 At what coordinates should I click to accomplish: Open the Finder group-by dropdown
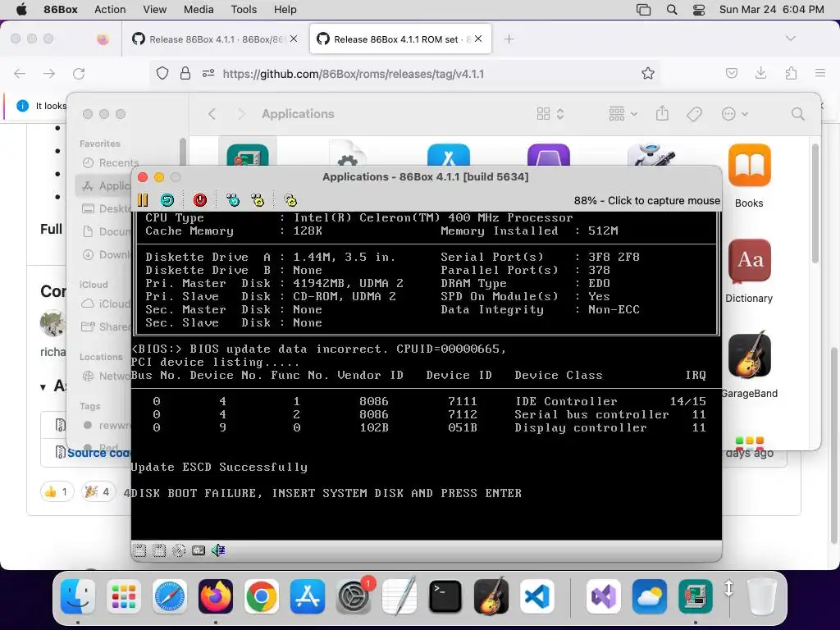click(x=623, y=113)
